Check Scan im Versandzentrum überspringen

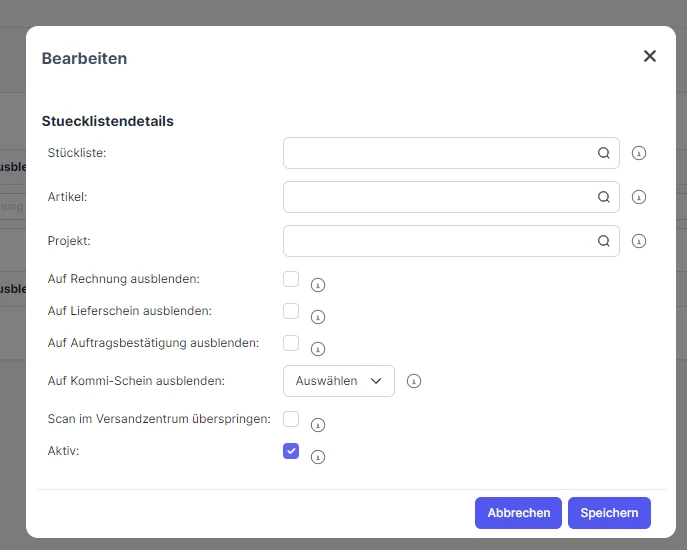point(291,419)
